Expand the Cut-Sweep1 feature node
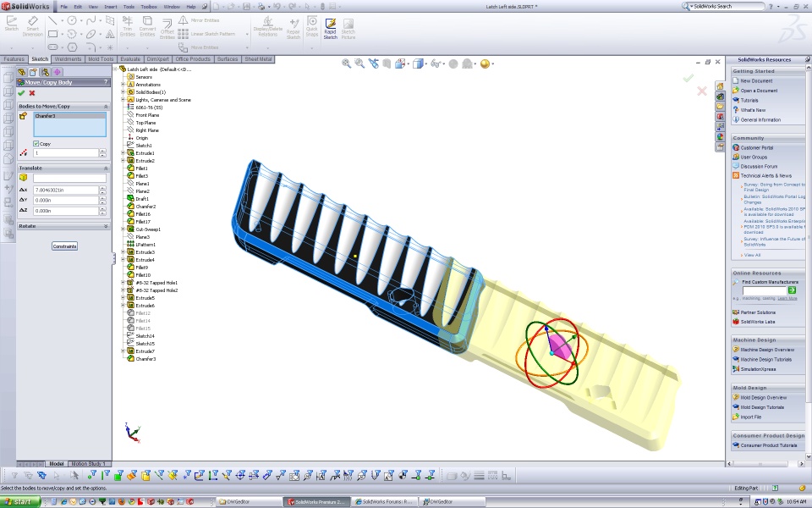This screenshot has width=812, height=508. [x=123, y=229]
